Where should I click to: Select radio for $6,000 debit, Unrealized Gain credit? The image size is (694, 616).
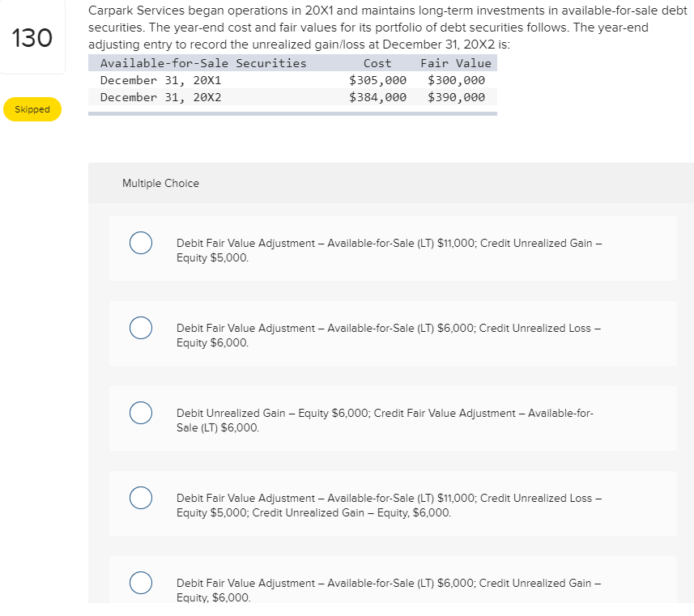[x=141, y=583]
